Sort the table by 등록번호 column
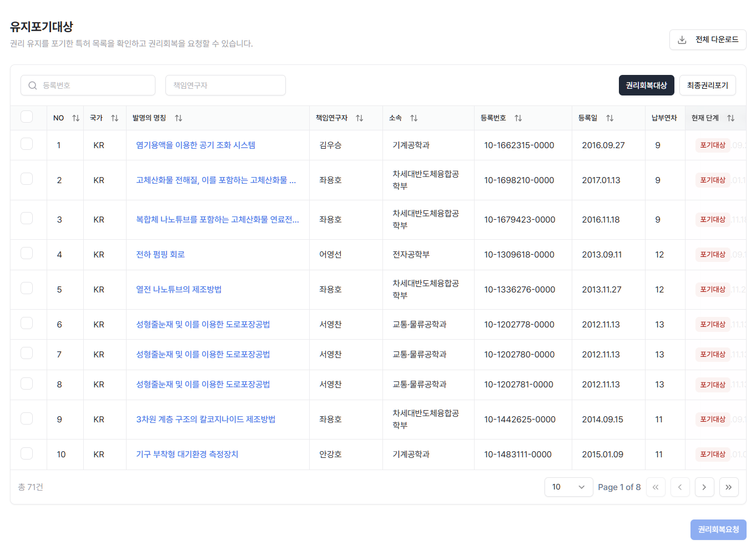The height and width of the screenshot is (555, 756). (x=518, y=118)
